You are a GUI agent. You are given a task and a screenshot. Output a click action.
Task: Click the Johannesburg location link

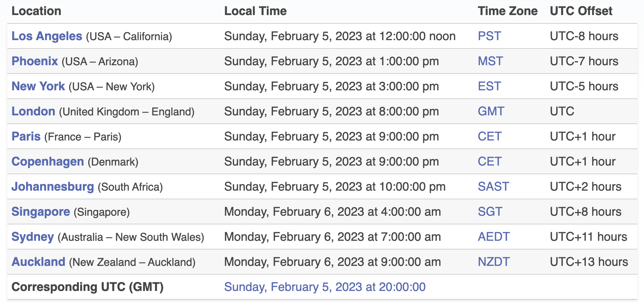[x=53, y=187]
